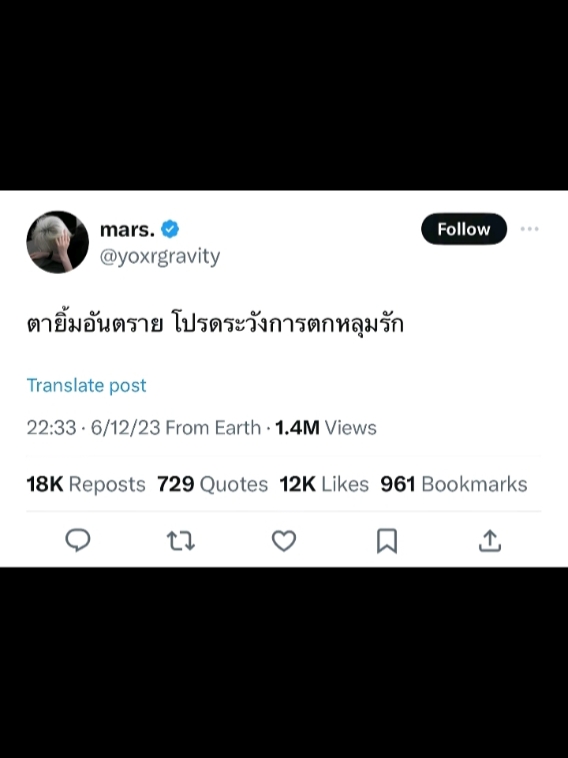This screenshot has height=758, width=568.
Task: Like the post with the heart icon
Action: coord(284,540)
